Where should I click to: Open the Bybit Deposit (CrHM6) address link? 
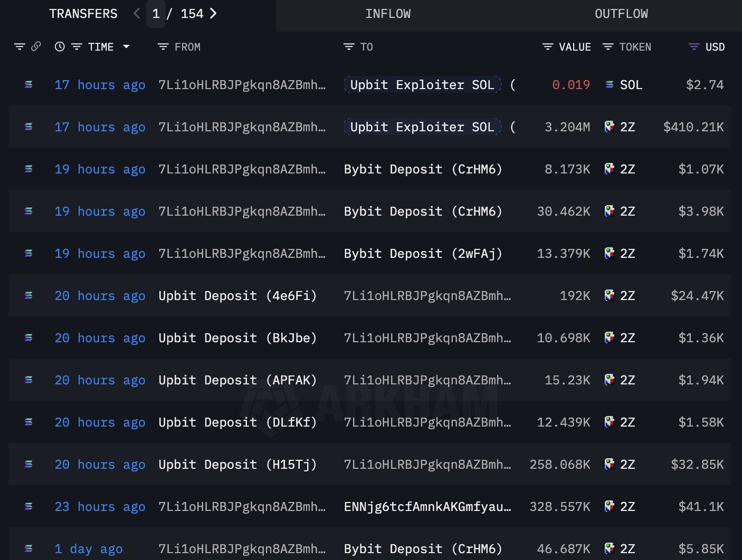tap(422, 169)
